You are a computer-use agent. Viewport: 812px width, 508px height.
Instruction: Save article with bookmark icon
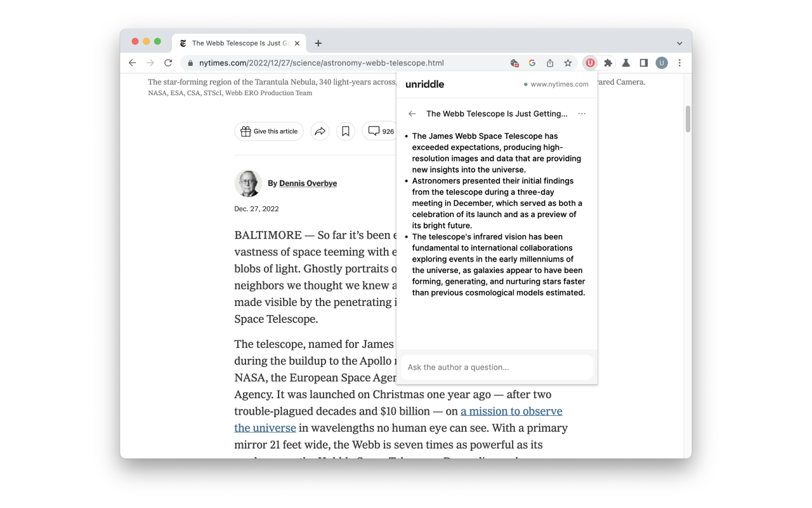pyautogui.click(x=346, y=131)
